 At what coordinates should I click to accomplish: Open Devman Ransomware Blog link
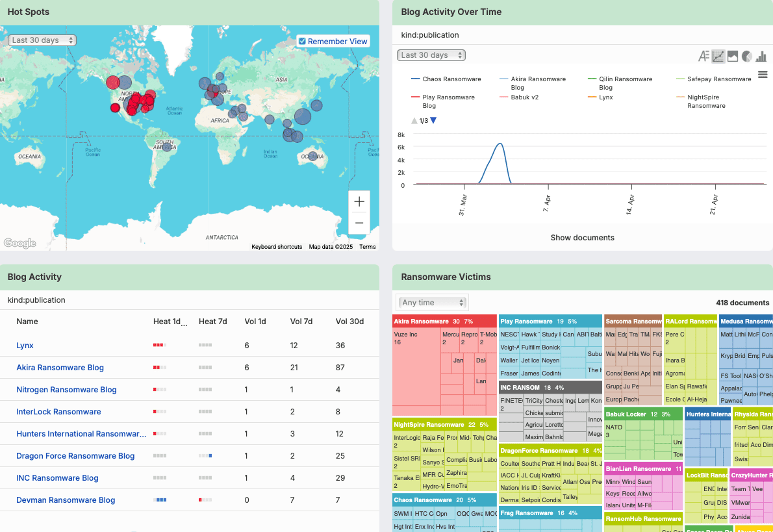pos(66,500)
